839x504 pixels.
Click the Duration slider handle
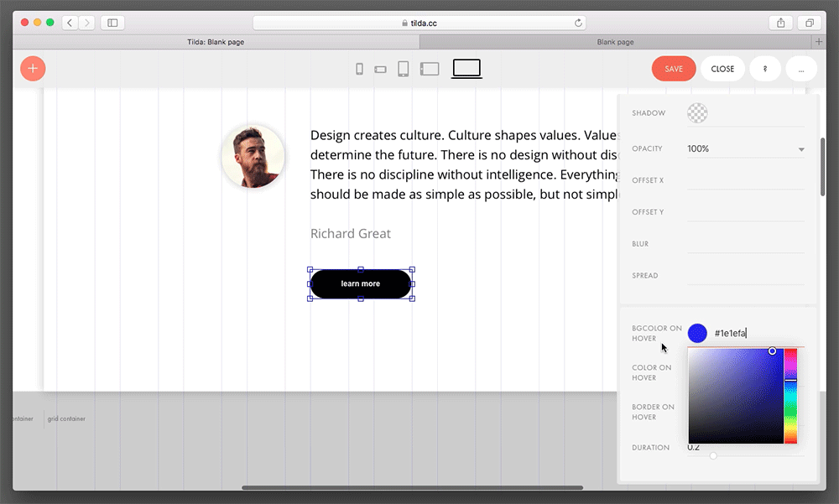pyautogui.click(x=713, y=456)
